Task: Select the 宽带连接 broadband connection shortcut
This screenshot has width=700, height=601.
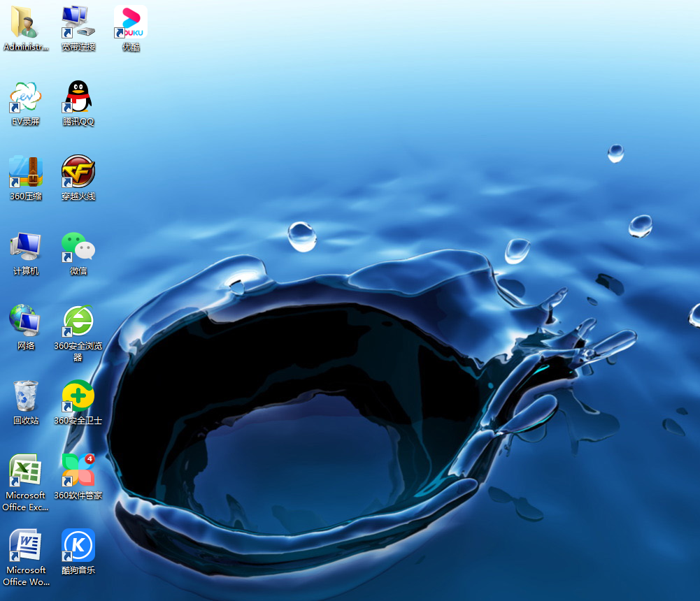Action: point(78,22)
